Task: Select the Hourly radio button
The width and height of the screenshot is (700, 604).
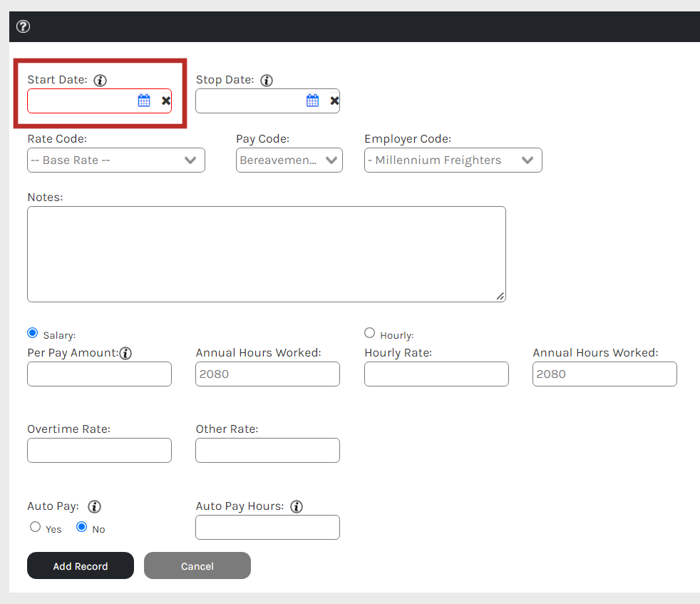Action: pos(370,333)
